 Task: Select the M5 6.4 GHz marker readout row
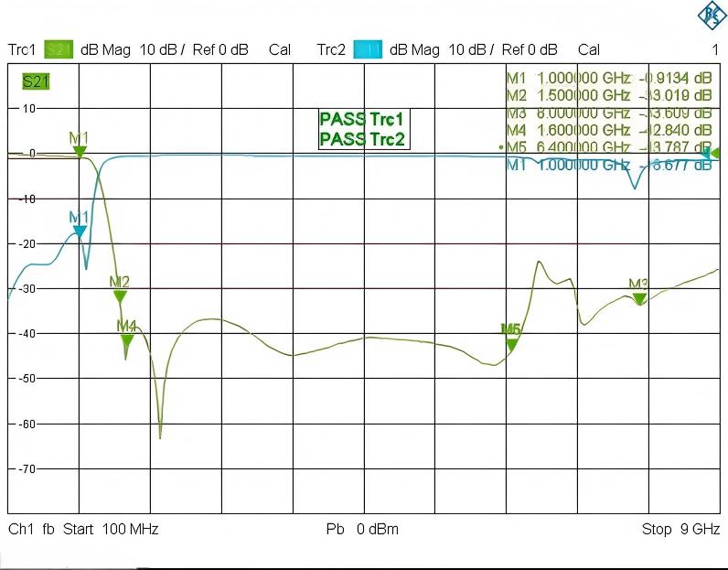click(x=608, y=147)
